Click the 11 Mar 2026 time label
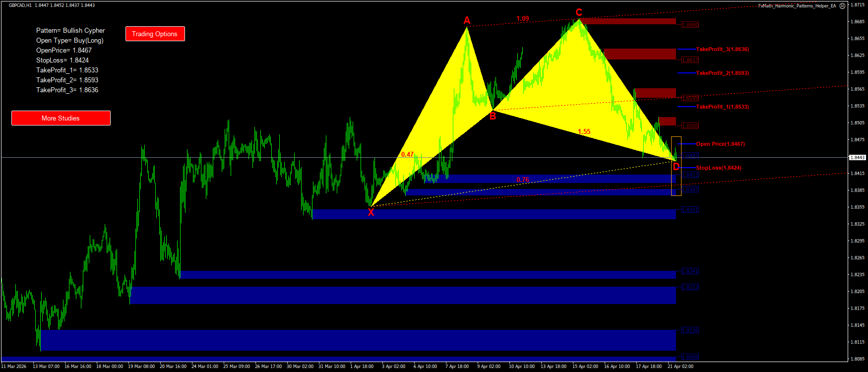This screenshot has height=372, width=868. tap(14, 367)
